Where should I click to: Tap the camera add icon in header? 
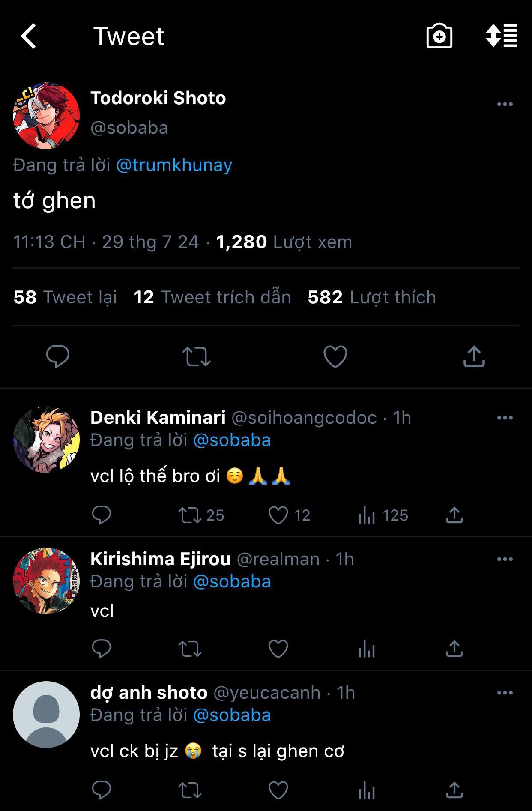coord(439,36)
